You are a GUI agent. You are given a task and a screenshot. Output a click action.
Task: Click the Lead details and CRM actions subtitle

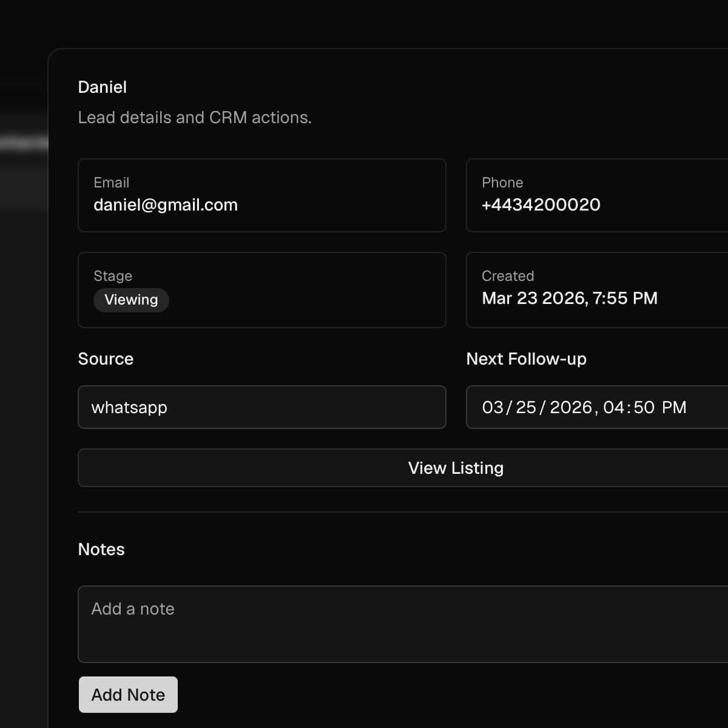click(x=195, y=117)
